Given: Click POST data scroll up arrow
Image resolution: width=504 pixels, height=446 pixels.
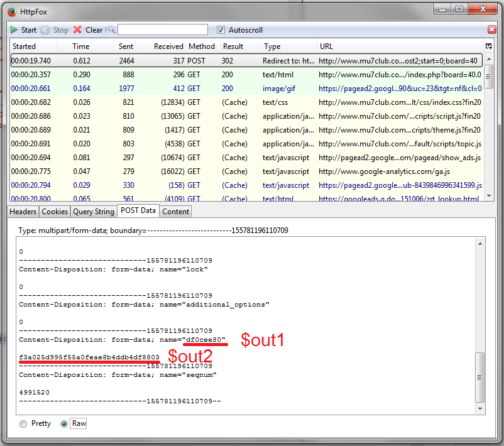Looking at the screenshot, I should [x=480, y=244].
